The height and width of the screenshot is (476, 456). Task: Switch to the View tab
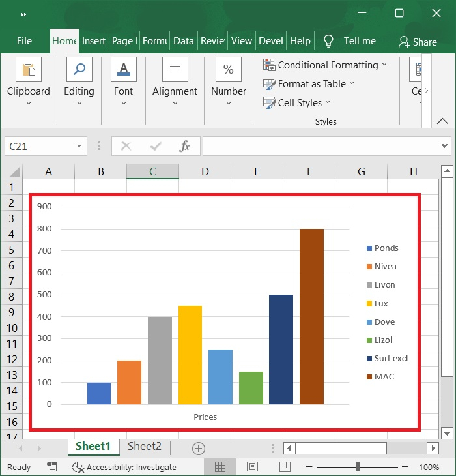(241, 41)
